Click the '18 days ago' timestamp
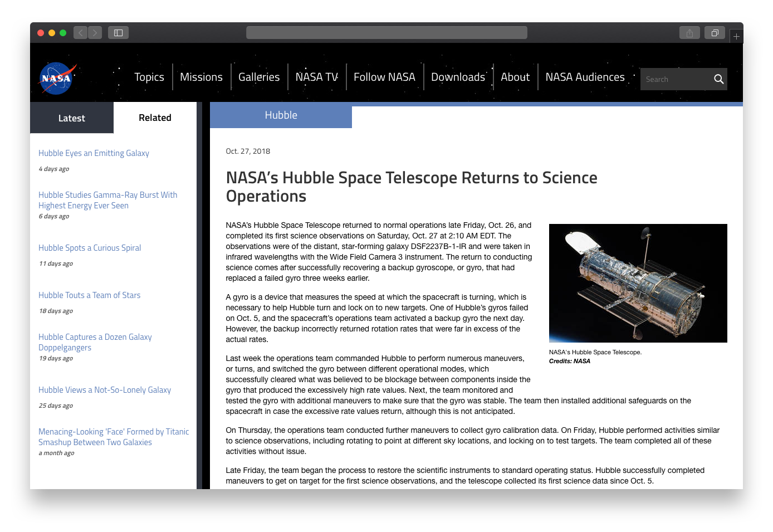 56,311
